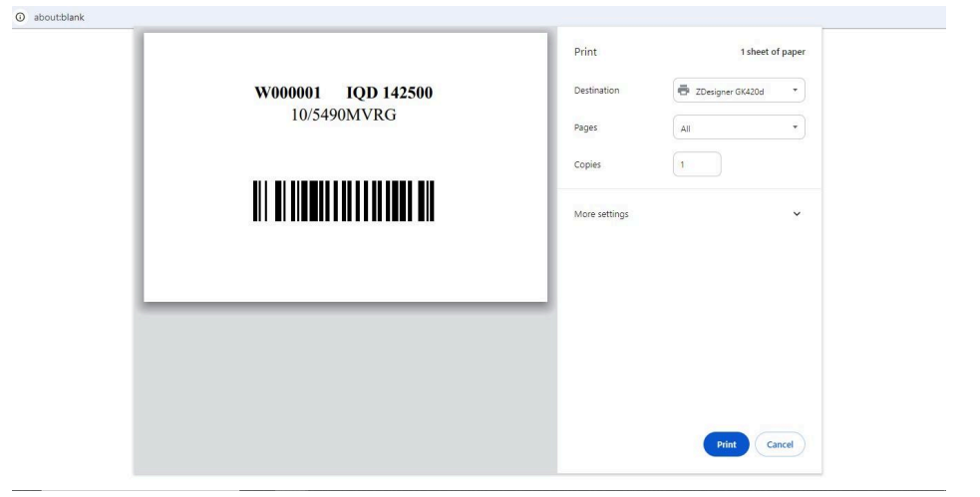The height and width of the screenshot is (497, 980).
Task: Click the Copies number field
Action: point(697,163)
